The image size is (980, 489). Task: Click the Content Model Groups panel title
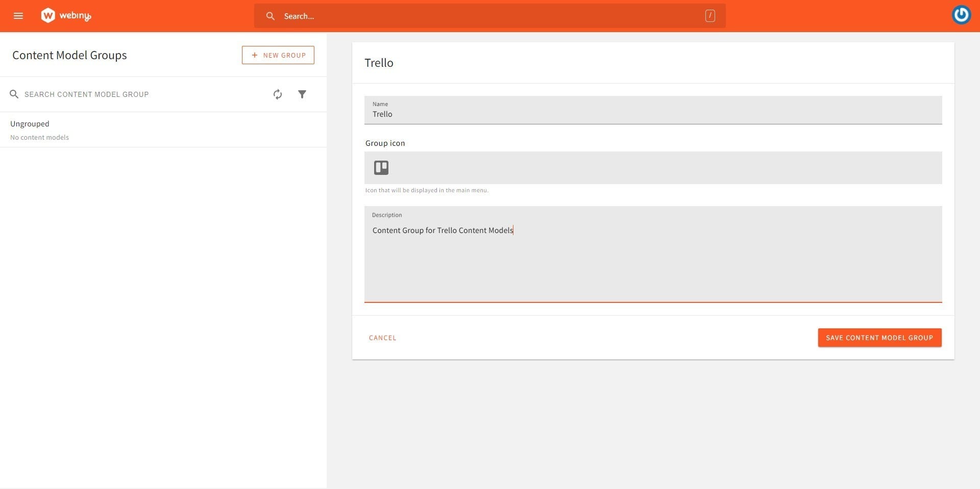(x=69, y=55)
